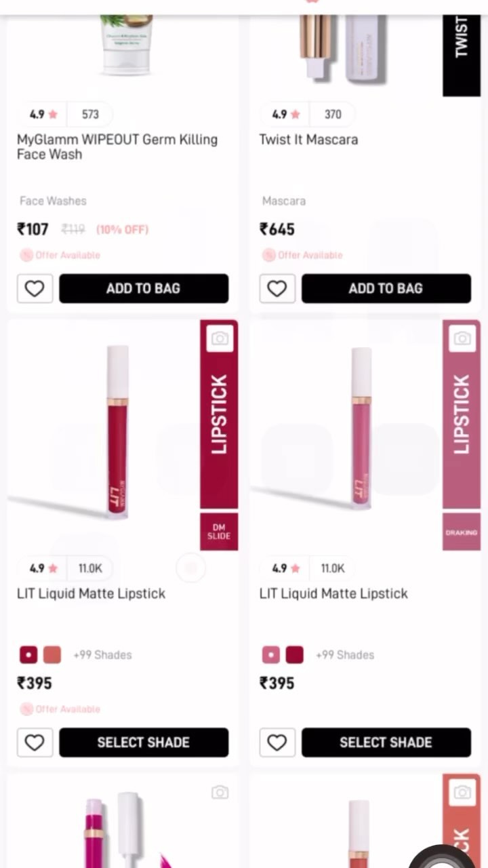Open the Twist It Mascara product title
This screenshot has height=868, width=488.
[x=308, y=140]
